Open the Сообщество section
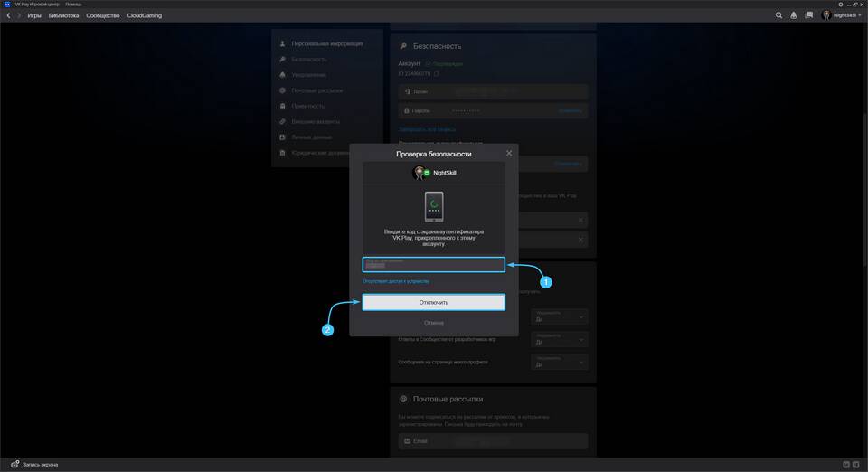The height and width of the screenshot is (472, 868). pos(103,15)
